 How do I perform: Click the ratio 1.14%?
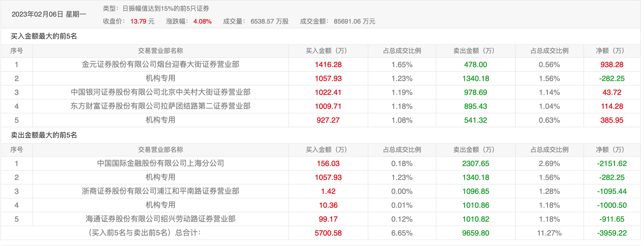pyautogui.click(x=549, y=92)
